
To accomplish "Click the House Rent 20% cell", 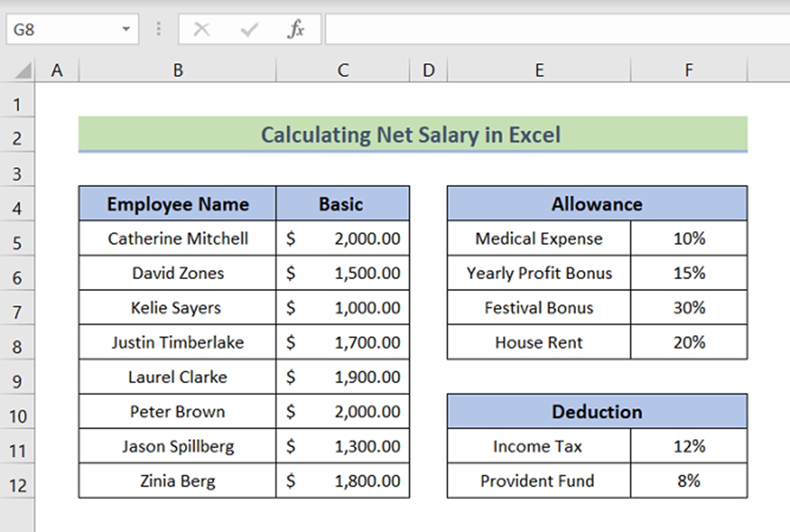I will click(x=689, y=342).
